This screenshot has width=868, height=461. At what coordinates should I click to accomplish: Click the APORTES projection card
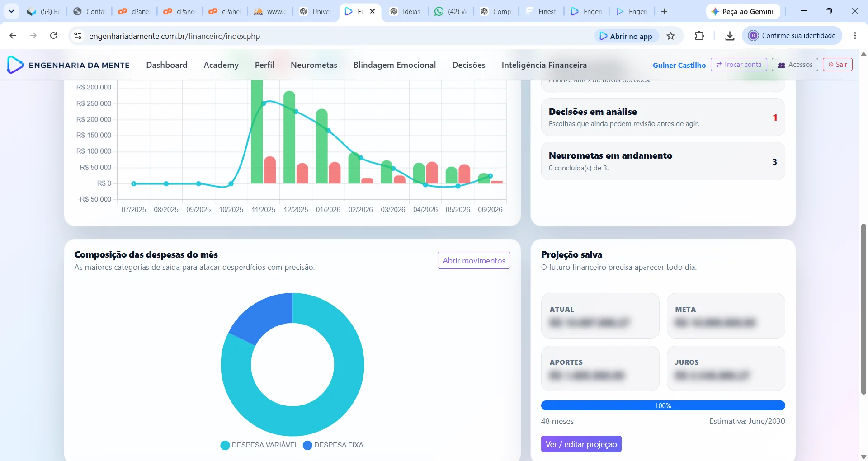click(600, 368)
